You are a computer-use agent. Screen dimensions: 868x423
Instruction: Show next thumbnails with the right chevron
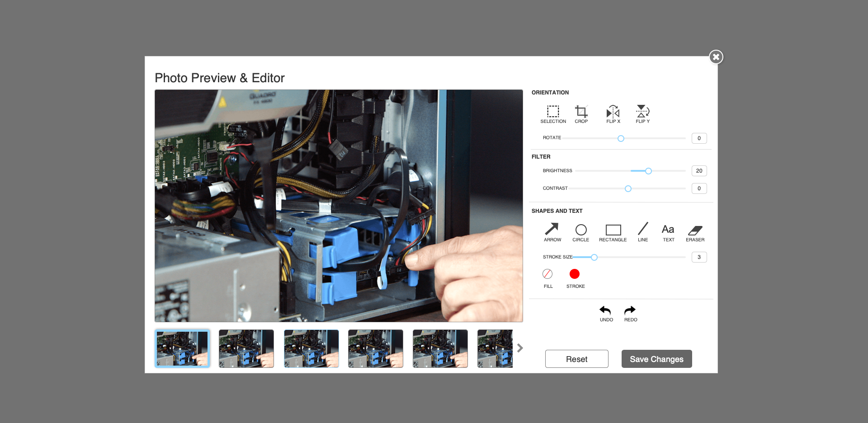point(520,348)
